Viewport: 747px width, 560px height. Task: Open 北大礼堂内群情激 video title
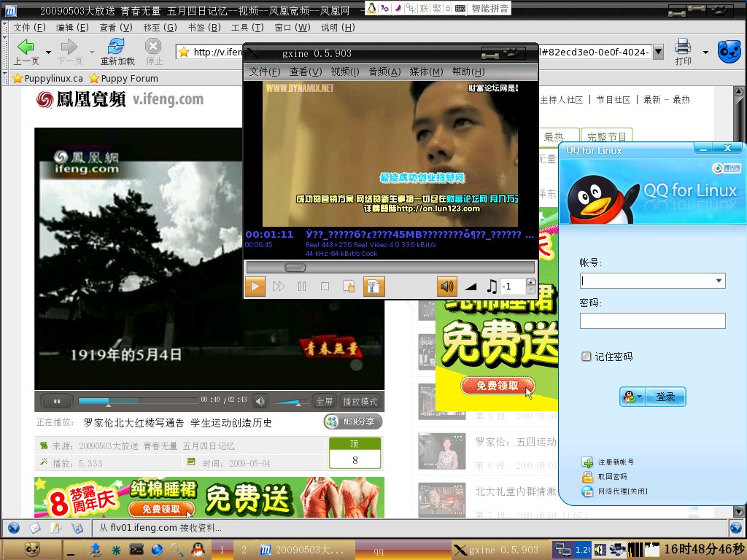[516, 491]
